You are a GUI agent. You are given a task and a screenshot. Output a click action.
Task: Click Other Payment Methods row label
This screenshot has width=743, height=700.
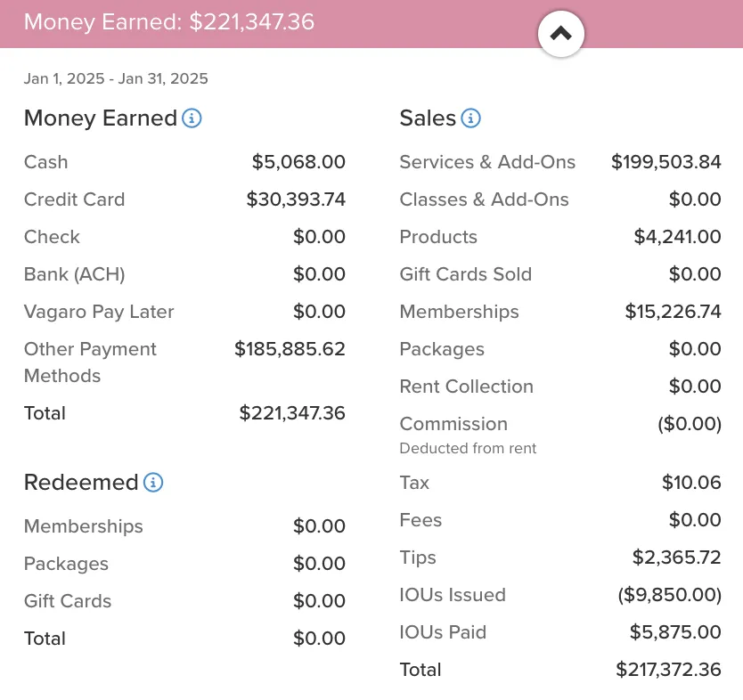(90, 362)
